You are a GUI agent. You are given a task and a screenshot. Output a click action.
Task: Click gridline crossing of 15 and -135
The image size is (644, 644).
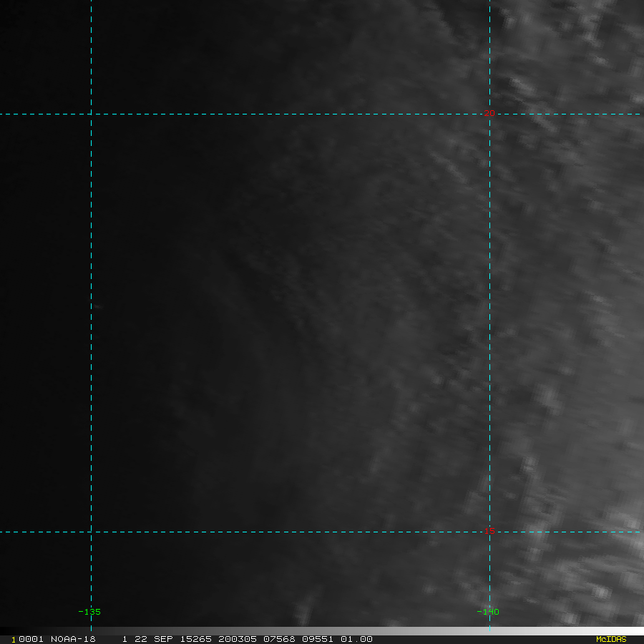click(91, 532)
